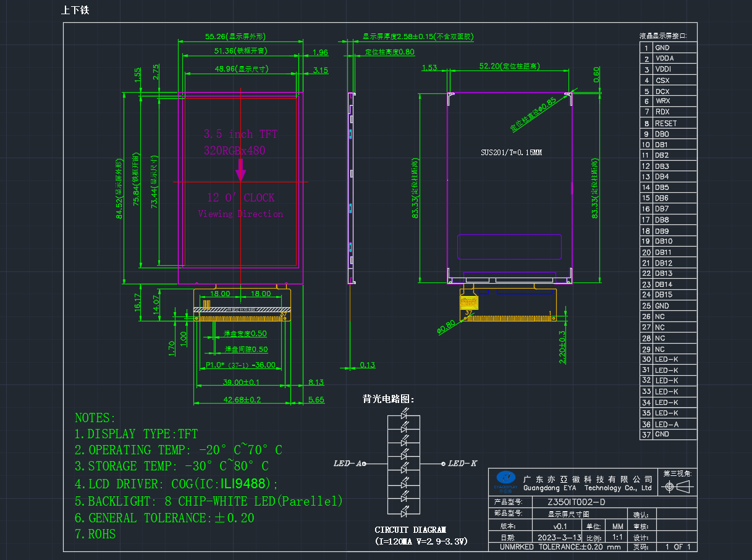Image resolution: width=752 pixels, height=560 pixels.
Task: Click the "NOTES:" heading
Action: (95, 418)
